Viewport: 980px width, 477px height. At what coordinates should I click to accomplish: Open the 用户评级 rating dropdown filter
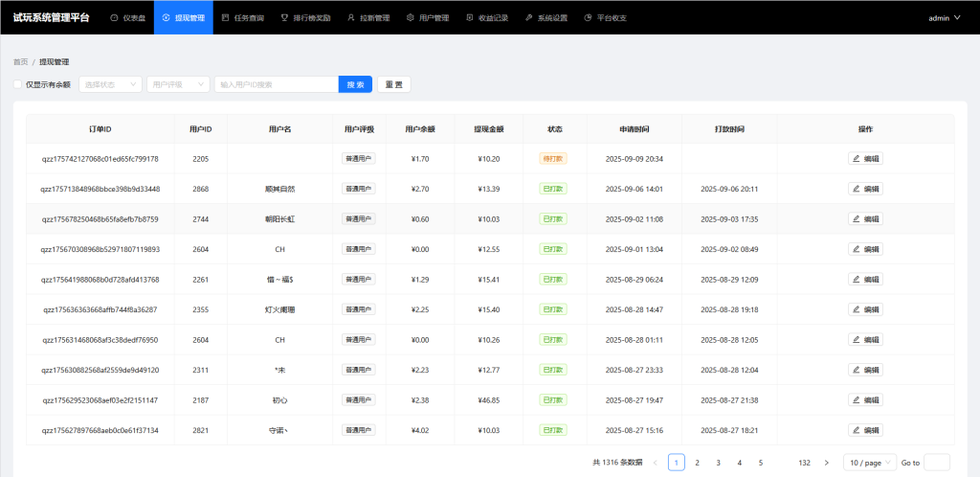pos(178,84)
